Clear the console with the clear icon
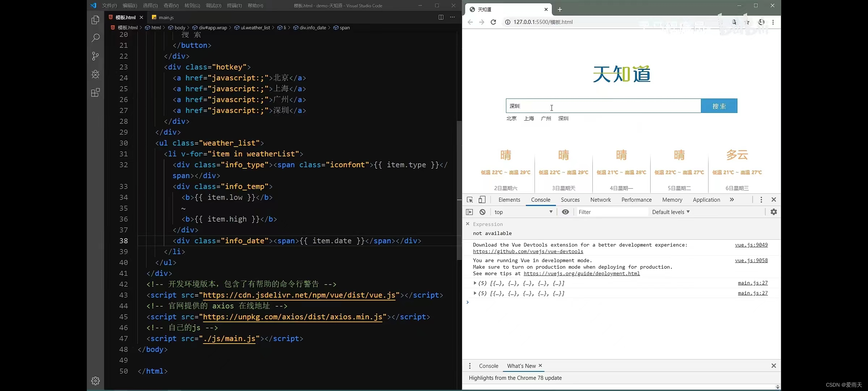Image resolution: width=868 pixels, height=391 pixels. [482, 212]
